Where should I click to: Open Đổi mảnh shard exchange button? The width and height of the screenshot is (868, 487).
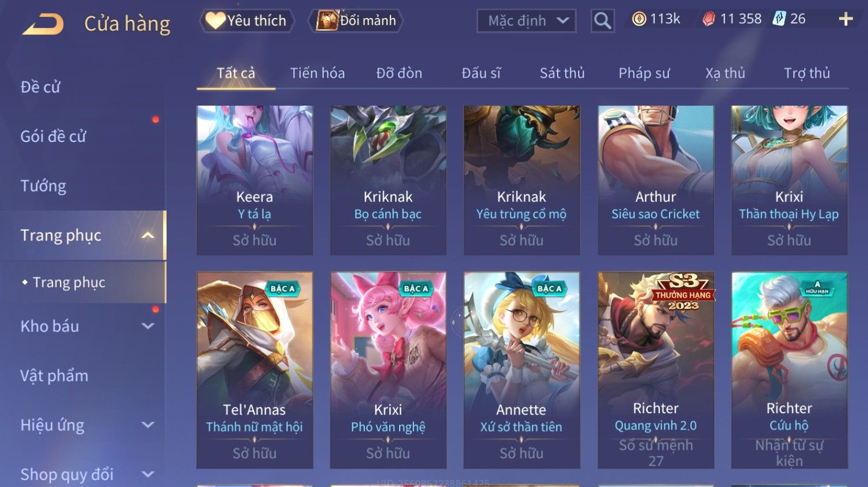pyautogui.click(x=356, y=21)
